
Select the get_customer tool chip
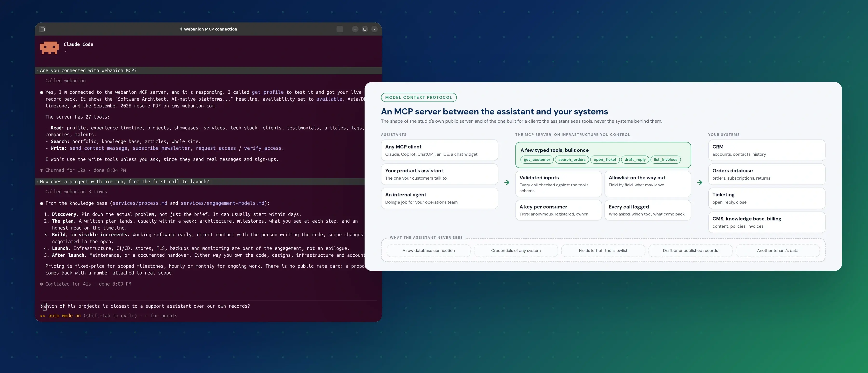(x=537, y=160)
